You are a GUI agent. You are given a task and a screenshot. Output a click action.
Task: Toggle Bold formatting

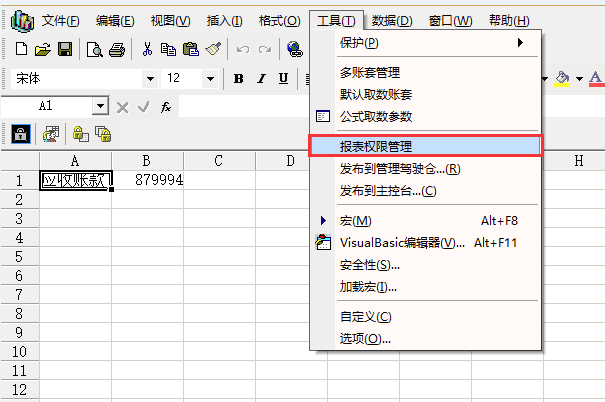[x=239, y=78]
